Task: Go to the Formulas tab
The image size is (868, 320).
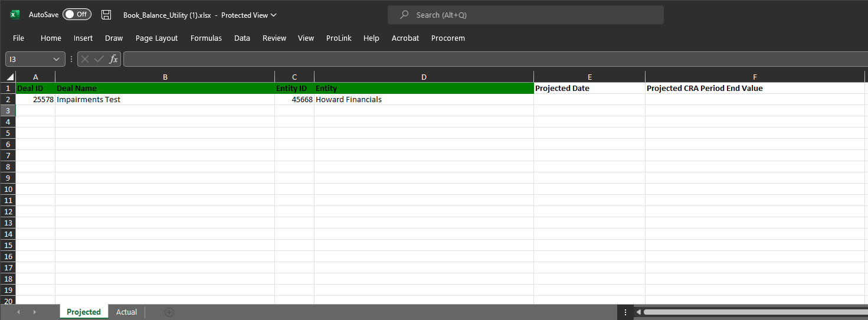Action: pyautogui.click(x=206, y=38)
